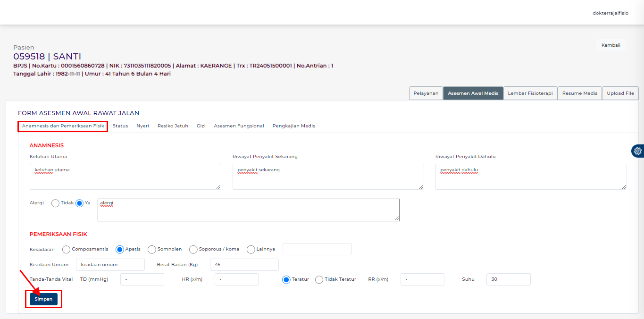Open the Lembar Fisioterapi tab
Viewport: 644px width, 319px height.
tap(530, 93)
